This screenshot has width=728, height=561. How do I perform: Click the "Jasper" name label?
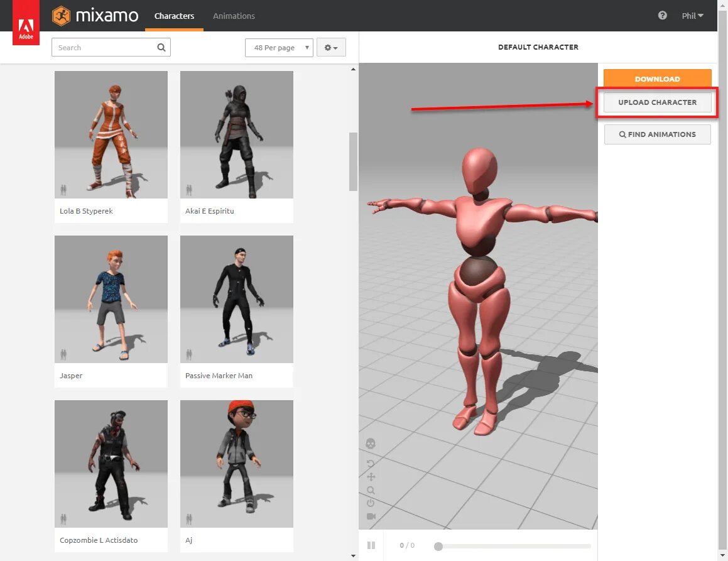tap(71, 376)
